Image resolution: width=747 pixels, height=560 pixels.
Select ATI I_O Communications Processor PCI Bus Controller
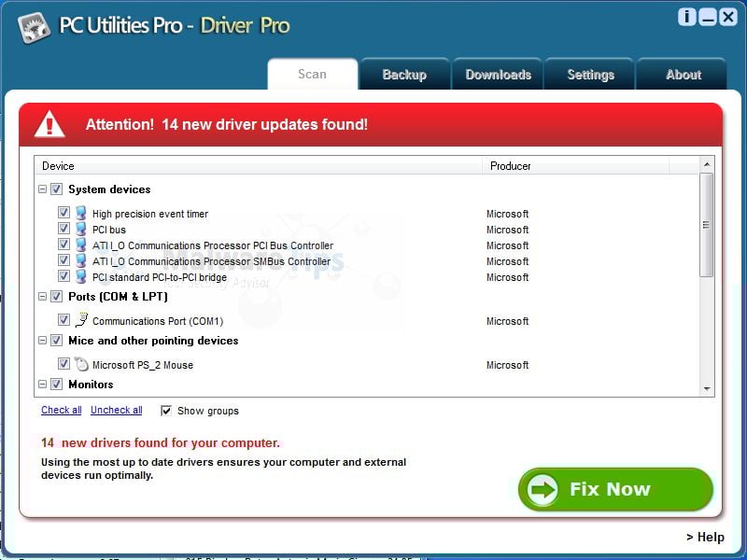click(213, 245)
